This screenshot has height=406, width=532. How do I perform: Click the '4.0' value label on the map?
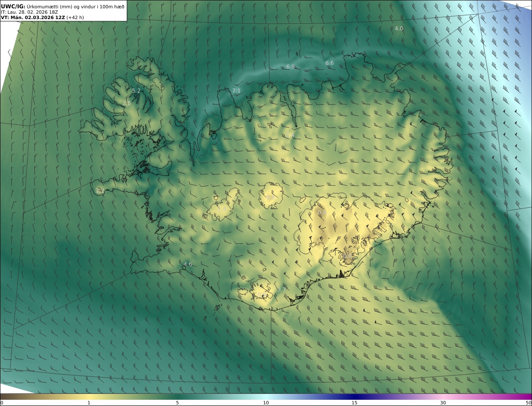pyautogui.click(x=399, y=29)
